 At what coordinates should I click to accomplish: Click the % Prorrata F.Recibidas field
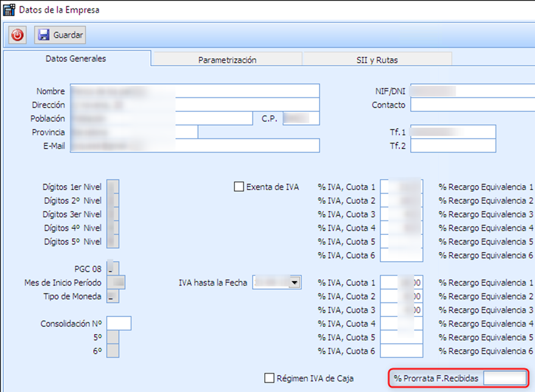[x=503, y=379]
